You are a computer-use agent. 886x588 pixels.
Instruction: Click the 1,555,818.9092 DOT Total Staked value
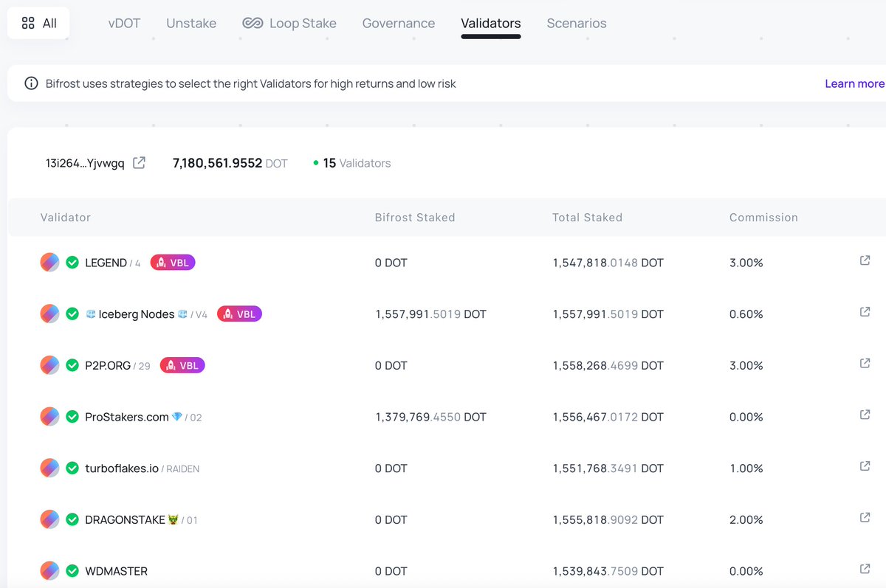(608, 519)
